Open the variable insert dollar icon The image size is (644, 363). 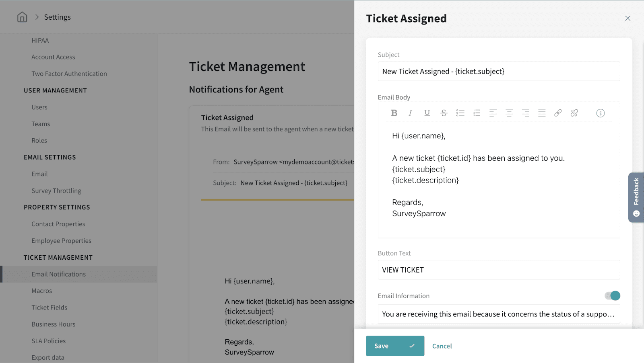600,113
